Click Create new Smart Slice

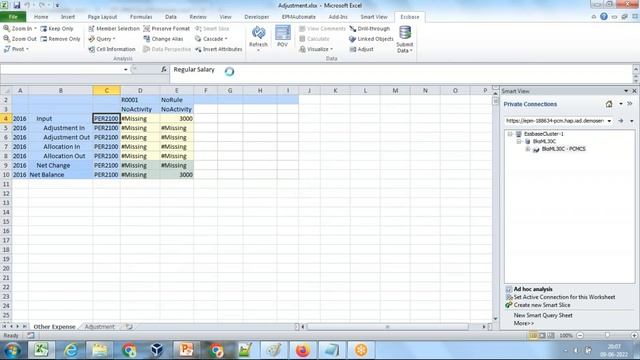coord(542,305)
